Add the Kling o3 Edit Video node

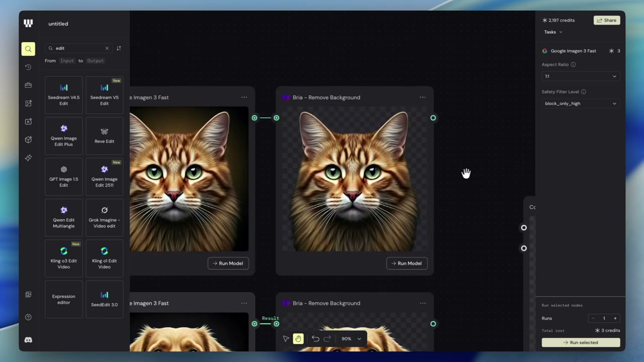(x=63, y=258)
